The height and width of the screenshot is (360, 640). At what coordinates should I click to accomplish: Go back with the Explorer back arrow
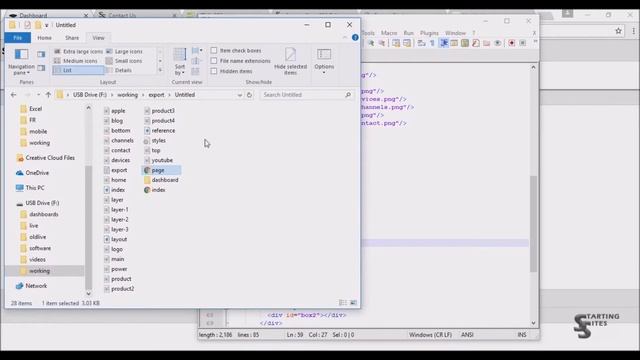coord(13,95)
